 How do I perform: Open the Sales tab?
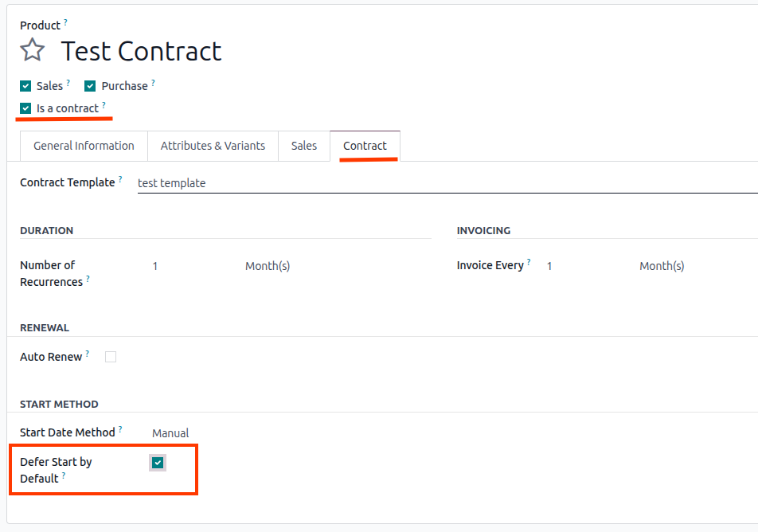(304, 146)
